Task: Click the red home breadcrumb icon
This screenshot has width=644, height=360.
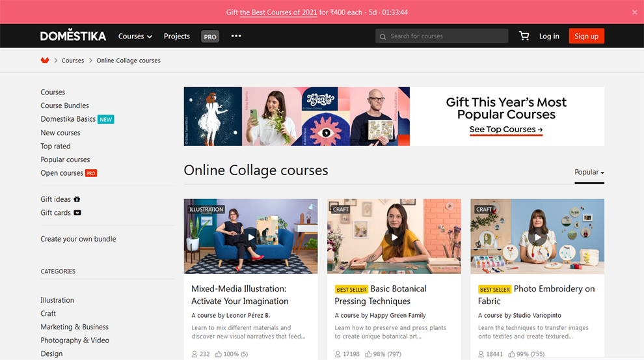Action: tap(45, 61)
